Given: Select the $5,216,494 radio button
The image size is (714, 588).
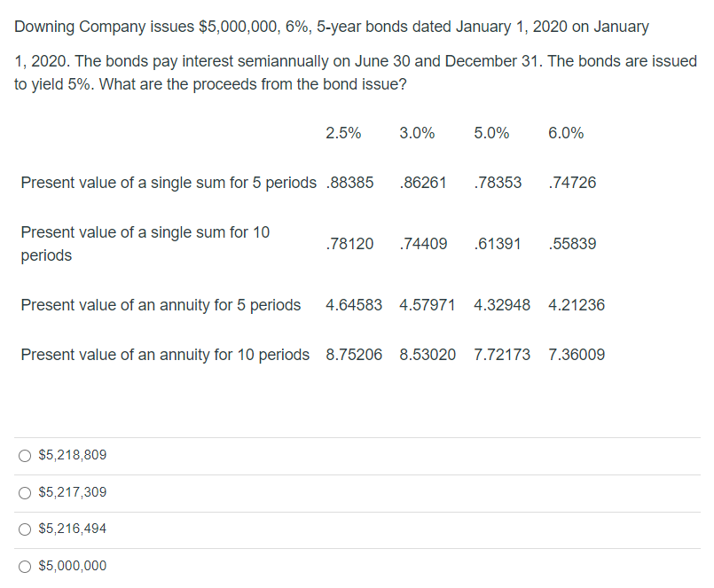Looking at the screenshot, I should [x=26, y=529].
